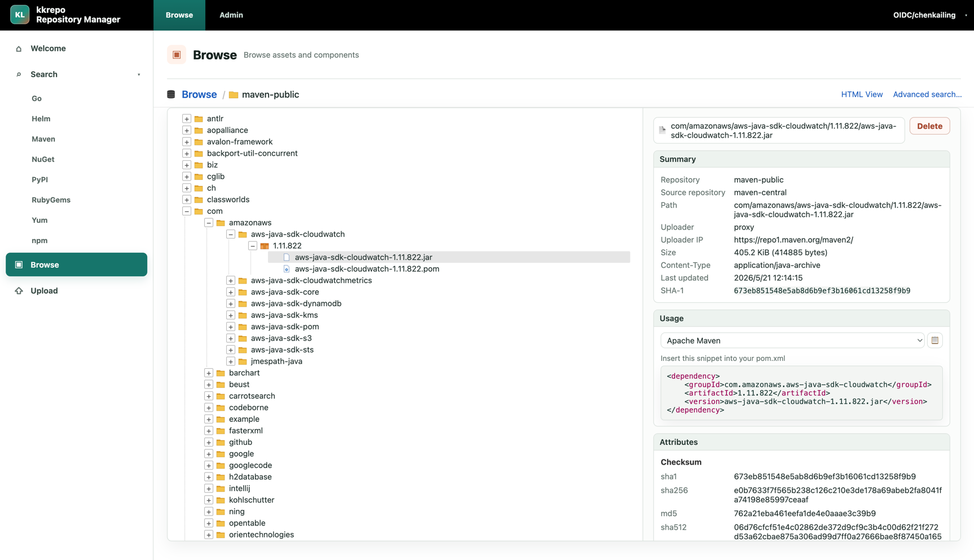Click the jar file icon in tree
The image size is (974, 560).
click(x=287, y=257)
